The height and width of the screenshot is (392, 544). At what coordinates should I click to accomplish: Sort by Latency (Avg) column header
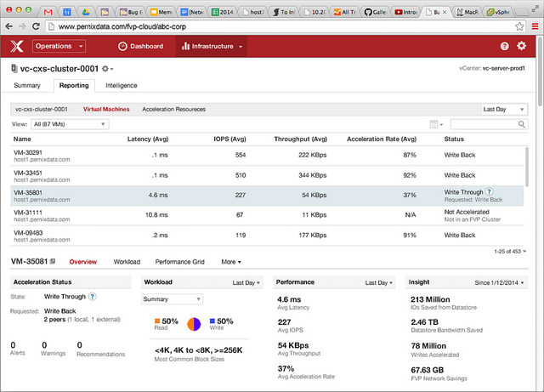pyautogui.click(x=148, y=139)
